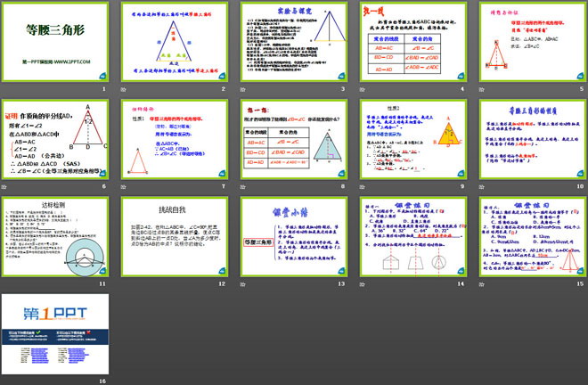Select slide 3 titled 实验与探究
Screen dimensions: 588x385
[294, 42]
